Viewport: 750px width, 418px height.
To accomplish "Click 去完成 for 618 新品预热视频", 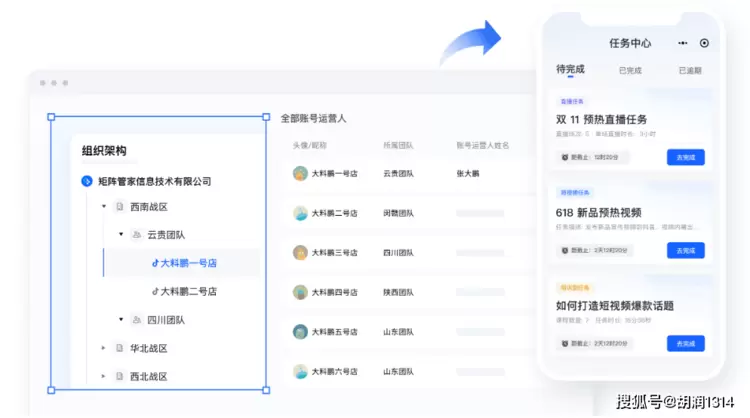I will [x=685, y=250].
